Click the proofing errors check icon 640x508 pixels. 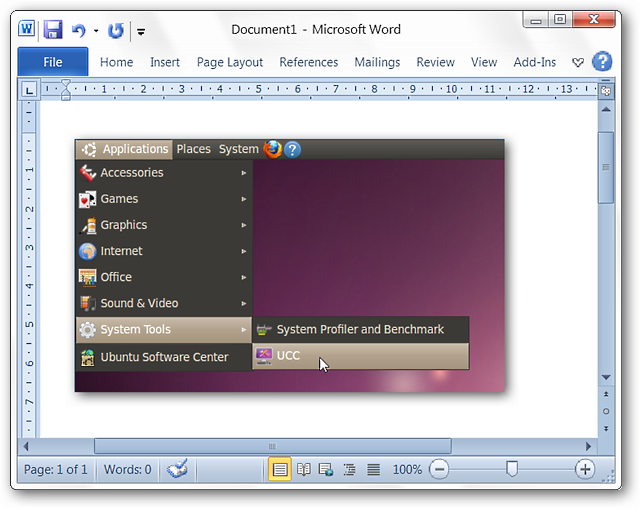(178, 470)
